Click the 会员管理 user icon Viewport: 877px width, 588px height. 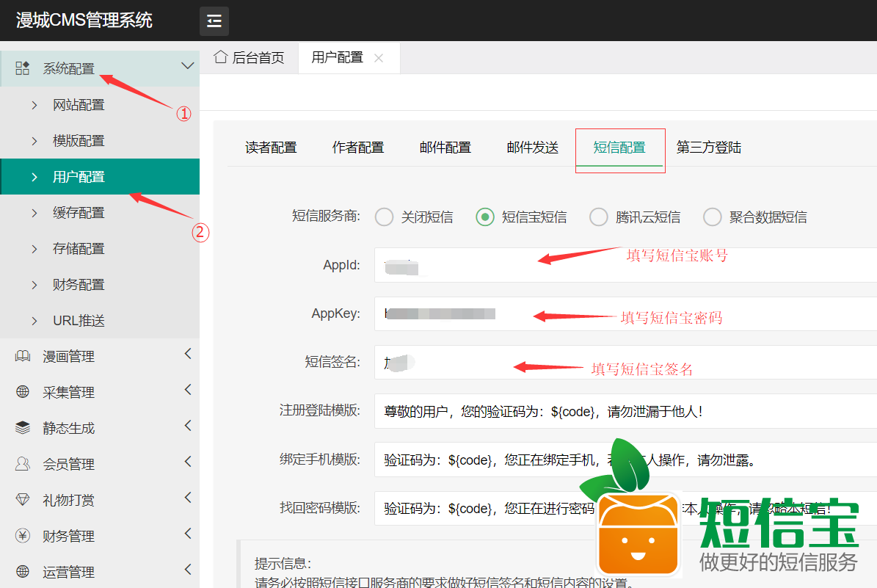[23, 464]
